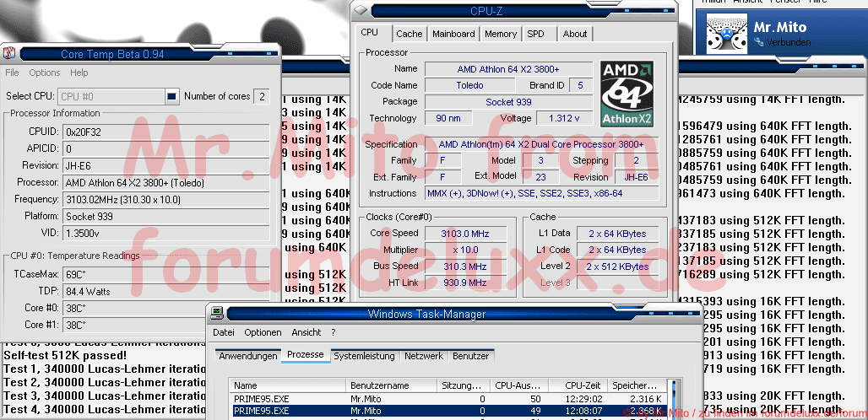The height and width of the screenshot is (420, 868).
Task: Open the Datei menu in Task-Manager
Action: (224, 332)
